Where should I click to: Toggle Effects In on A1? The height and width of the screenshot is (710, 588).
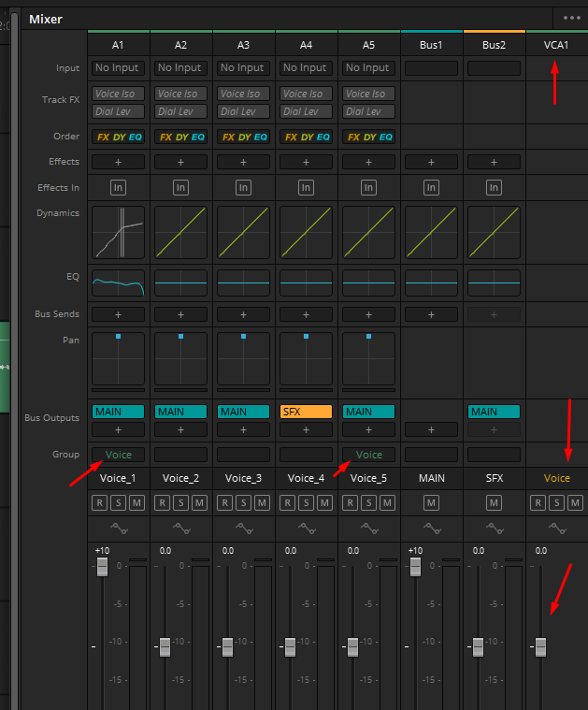pos(118,187)
